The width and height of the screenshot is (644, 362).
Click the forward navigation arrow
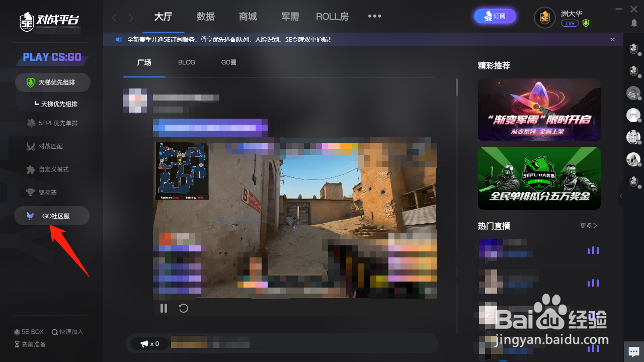131,18
